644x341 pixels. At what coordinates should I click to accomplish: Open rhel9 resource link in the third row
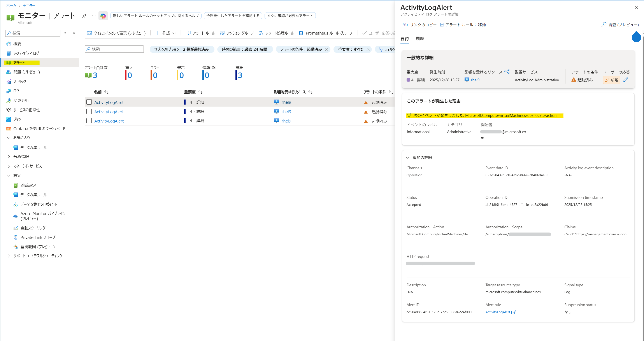click(x=286, y=121)
